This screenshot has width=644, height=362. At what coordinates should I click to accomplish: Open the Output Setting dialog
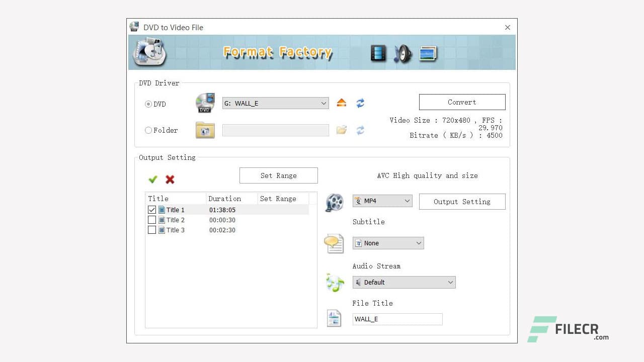(x=462, y=202)
